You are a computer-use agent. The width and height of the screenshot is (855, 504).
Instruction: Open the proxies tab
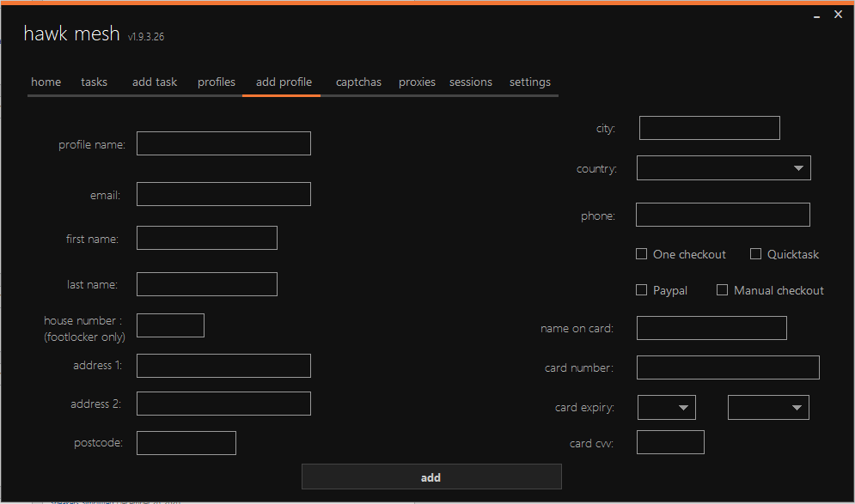coord(417,82)
